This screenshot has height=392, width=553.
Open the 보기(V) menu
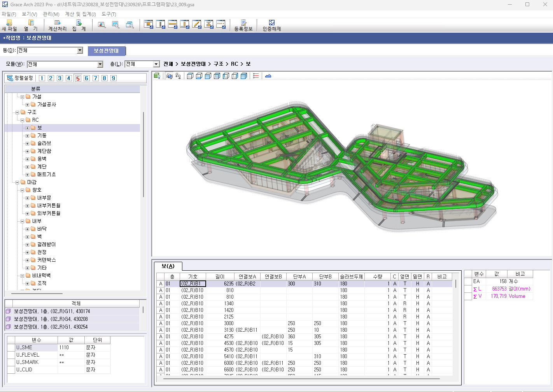click(30, 14)
